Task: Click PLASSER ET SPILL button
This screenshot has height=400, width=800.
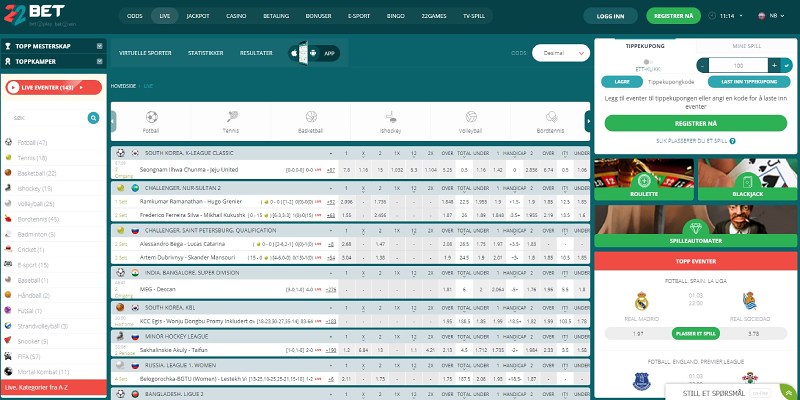Action: [x=696, y=333]
